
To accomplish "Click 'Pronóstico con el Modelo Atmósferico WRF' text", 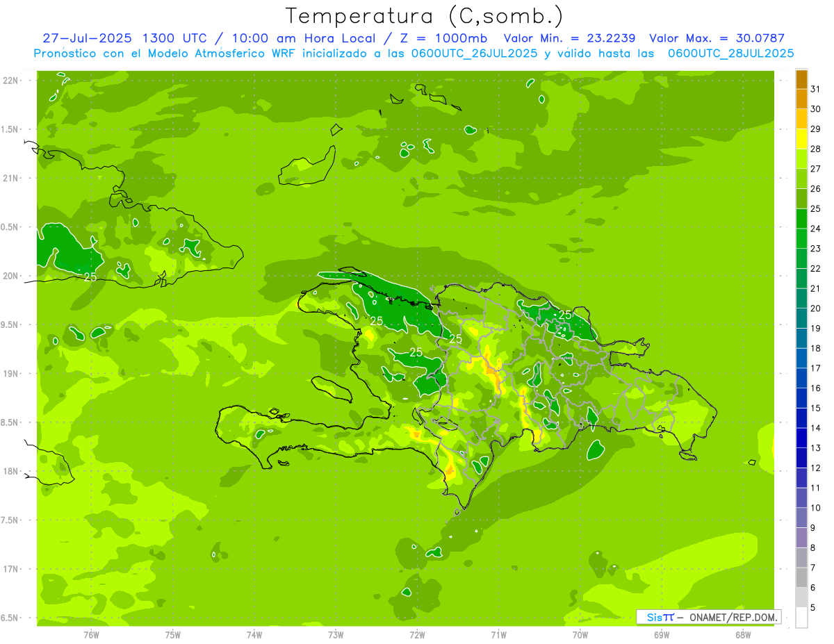I will point(164,53).
